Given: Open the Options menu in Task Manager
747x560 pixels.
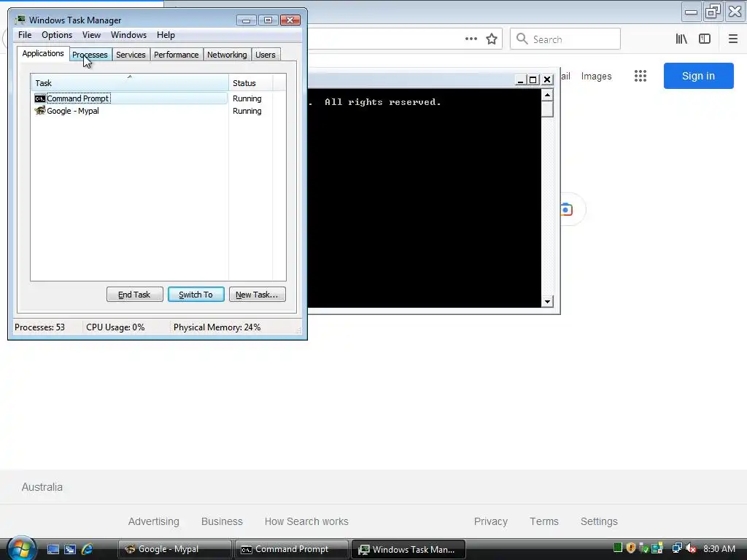Looking at the screenshot, I should [x=57, y=35].
